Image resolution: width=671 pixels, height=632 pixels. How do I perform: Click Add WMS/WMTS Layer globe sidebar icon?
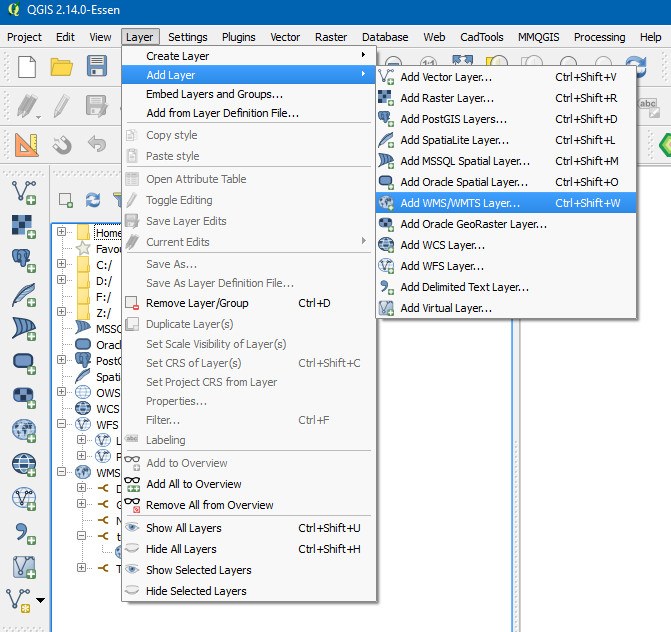(x=24, y=431)
